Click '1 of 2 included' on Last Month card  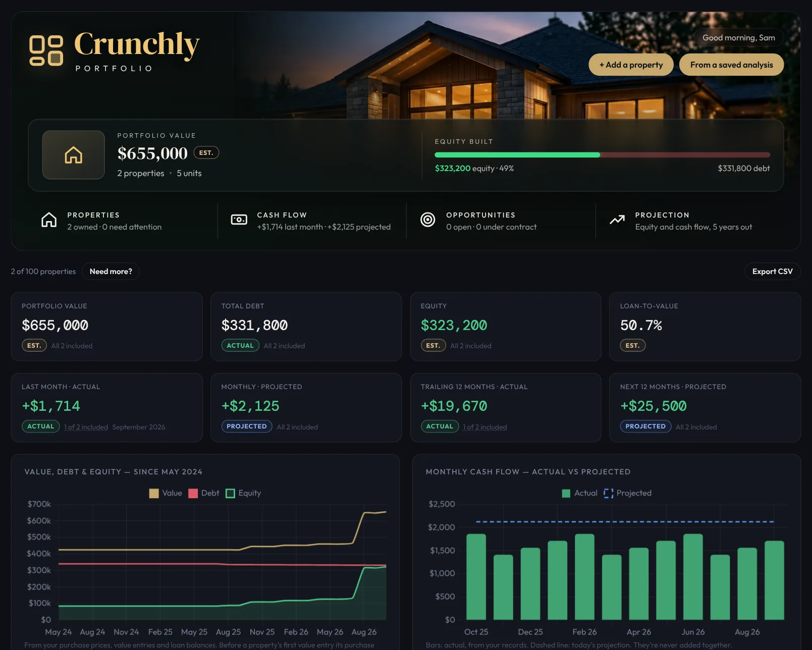86,427
